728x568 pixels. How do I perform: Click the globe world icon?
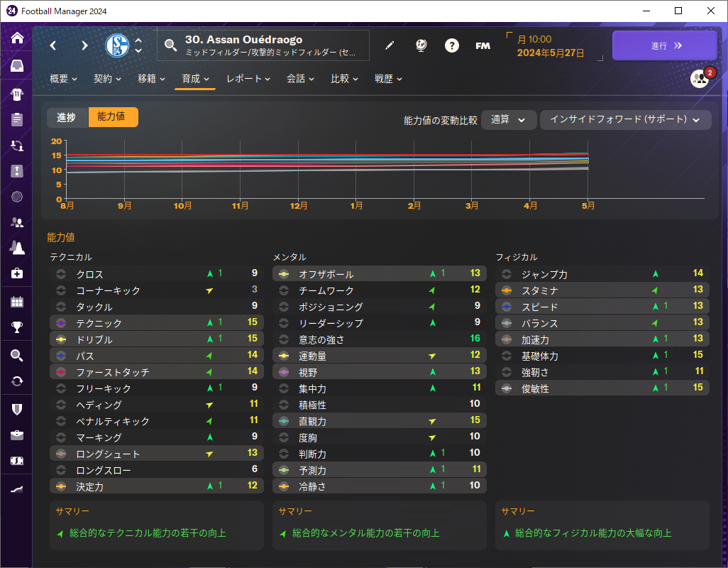point(421,45)
